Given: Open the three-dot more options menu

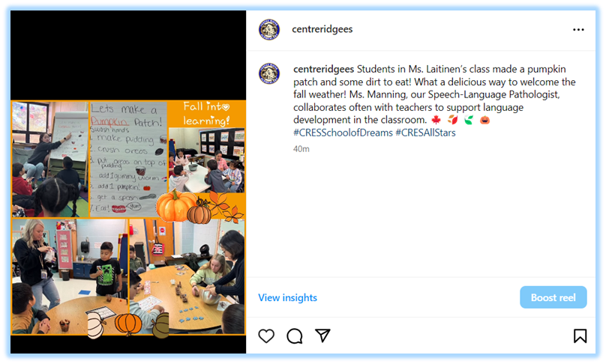Looking at the screenshot, I should click(x=578, y=30).
